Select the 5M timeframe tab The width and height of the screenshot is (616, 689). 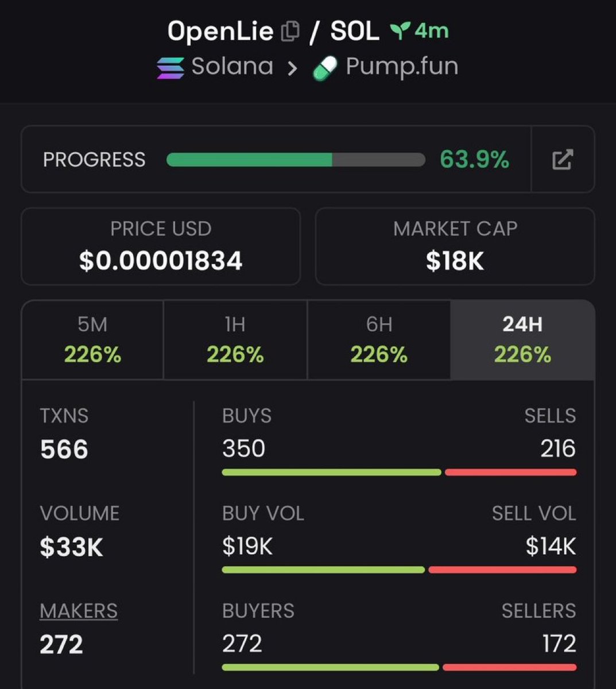pyautogui.click(x=92, y=339)
